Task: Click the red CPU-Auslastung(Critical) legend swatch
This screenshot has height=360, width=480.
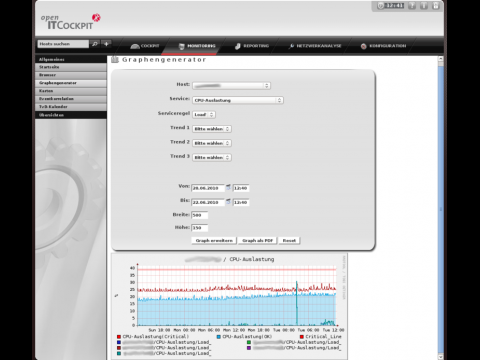Action: pos(119,337)
